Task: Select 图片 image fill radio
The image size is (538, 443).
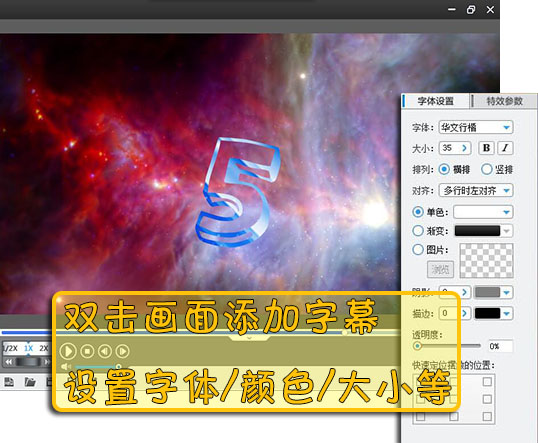Action: pyautogui.click(x=418, y=249)
